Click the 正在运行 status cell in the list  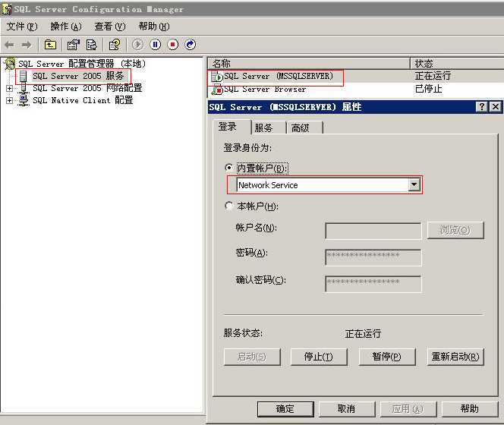pyautogui.click(x=433, y=76)
